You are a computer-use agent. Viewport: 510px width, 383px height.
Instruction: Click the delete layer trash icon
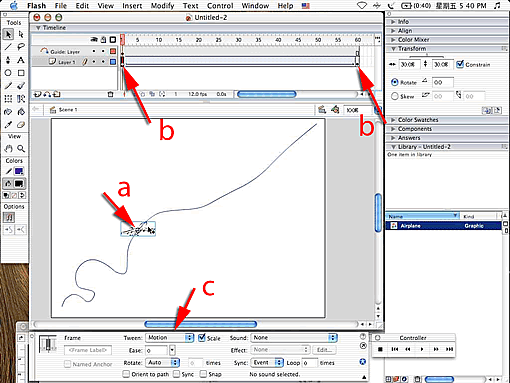pos(110,94)
